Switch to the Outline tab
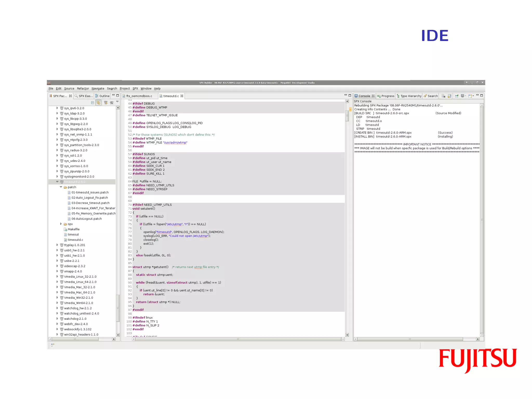This screenshot has height=399, width=532. (x=102, y=96)
